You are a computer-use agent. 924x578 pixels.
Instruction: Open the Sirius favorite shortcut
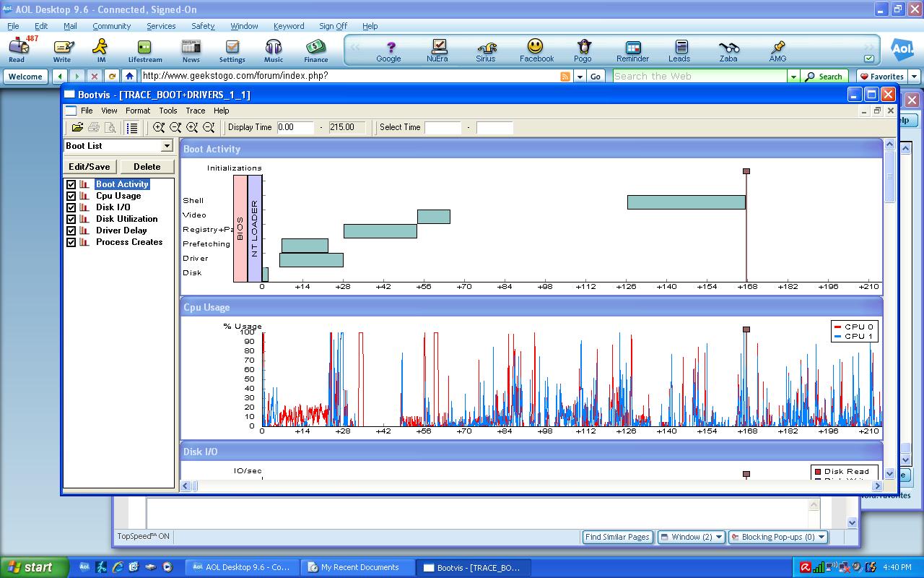tap(486, 50)
